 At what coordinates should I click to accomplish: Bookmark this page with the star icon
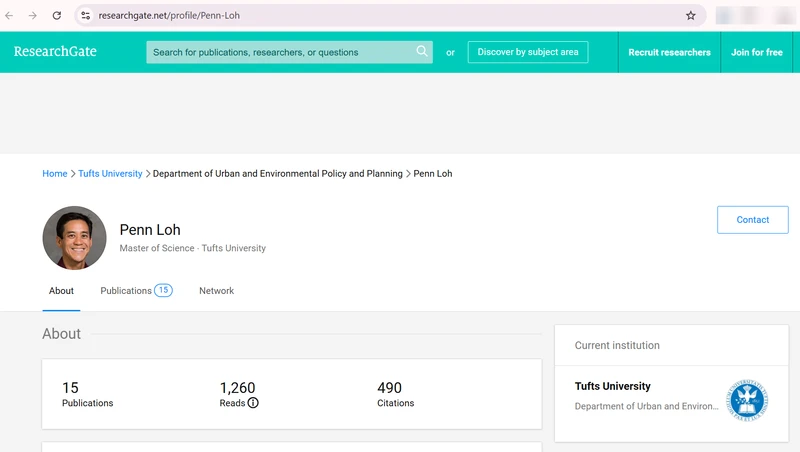coord(690,15)
